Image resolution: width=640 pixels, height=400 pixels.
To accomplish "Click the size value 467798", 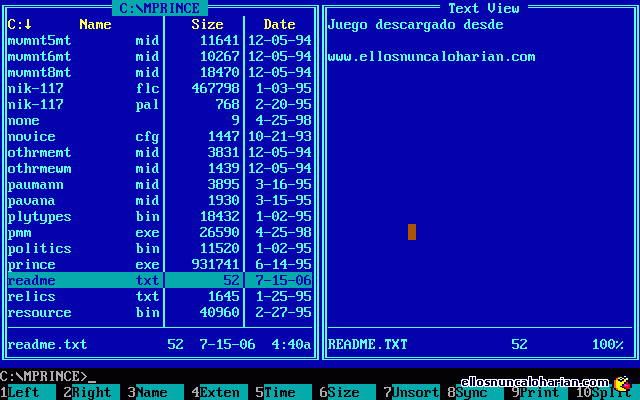I will click(x=216, y=88).
